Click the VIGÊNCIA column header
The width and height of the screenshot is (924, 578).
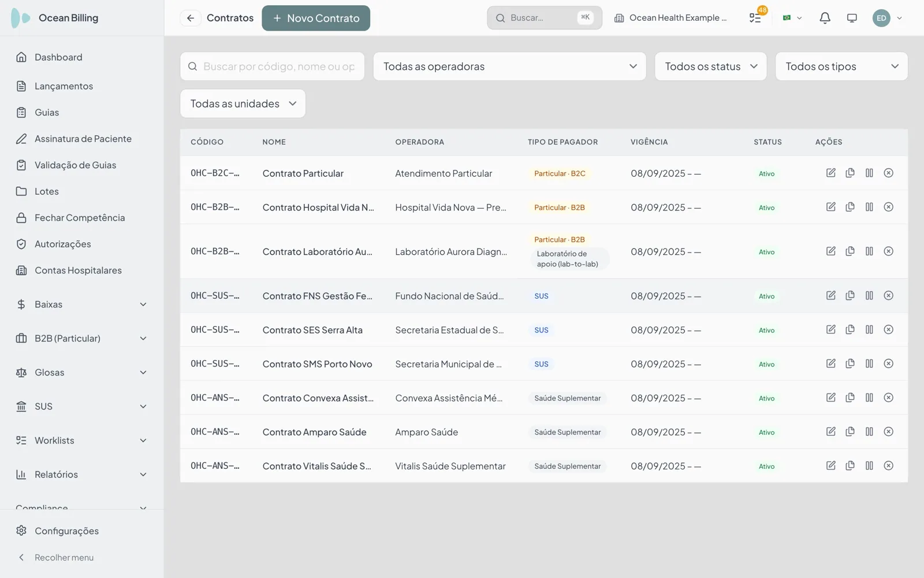649,142
